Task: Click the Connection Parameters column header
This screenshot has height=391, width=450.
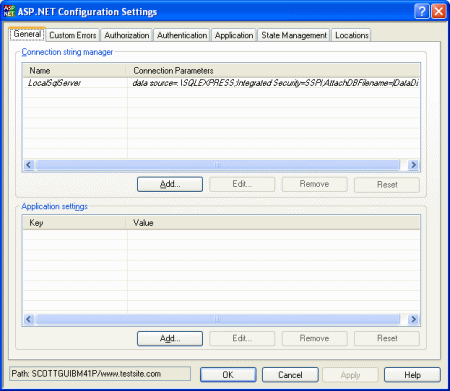Action: click(273, 71)
